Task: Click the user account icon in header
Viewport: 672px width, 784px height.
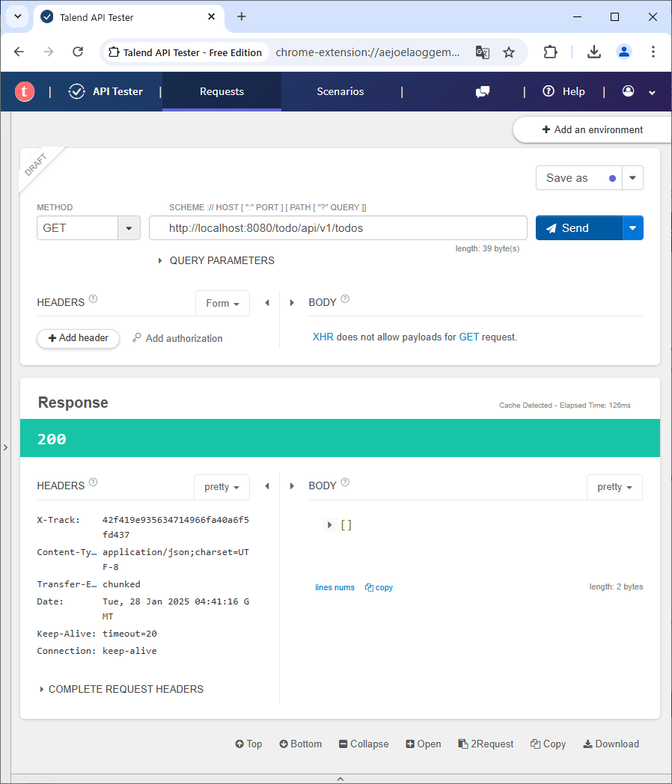Action: click(628, 91)
